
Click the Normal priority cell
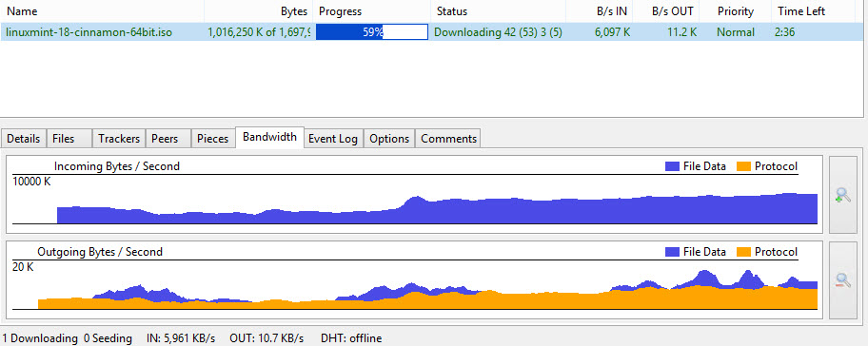point(735,32)
